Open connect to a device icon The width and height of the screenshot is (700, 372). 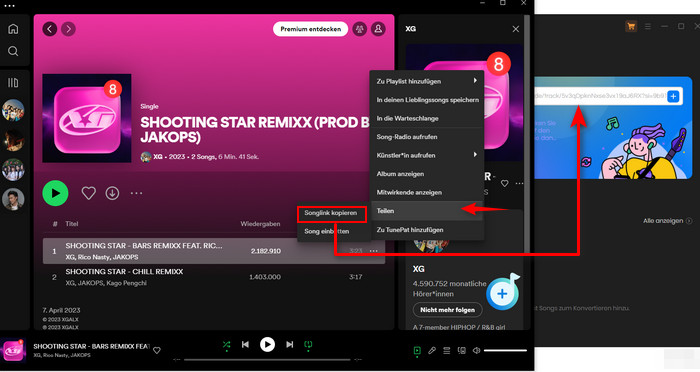(x=462, y=351)
